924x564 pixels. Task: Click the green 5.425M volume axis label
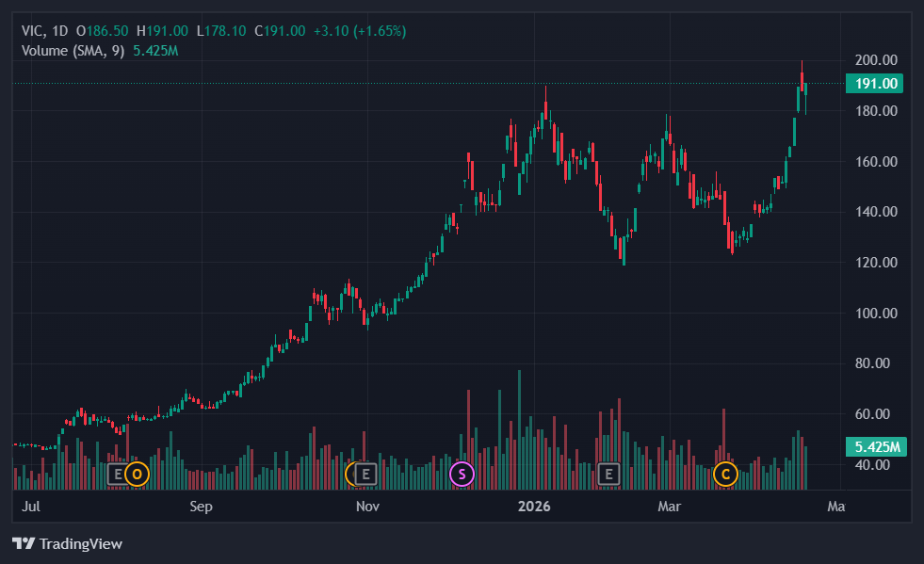[875, 446]
